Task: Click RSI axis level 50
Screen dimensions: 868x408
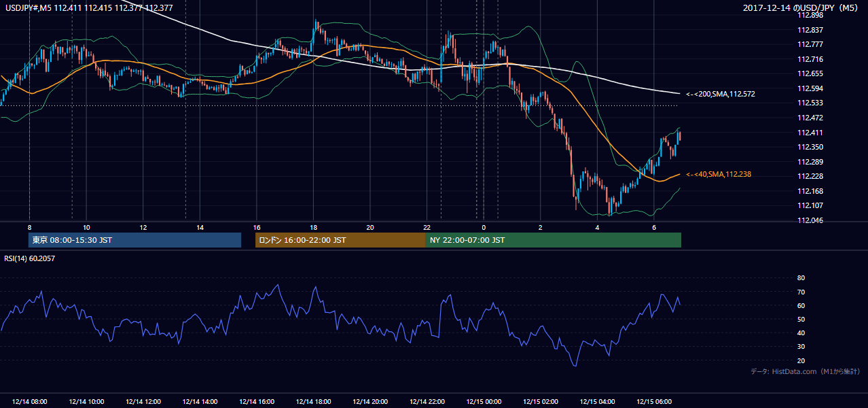Action: pyautogui.click(x=801, y=319)
